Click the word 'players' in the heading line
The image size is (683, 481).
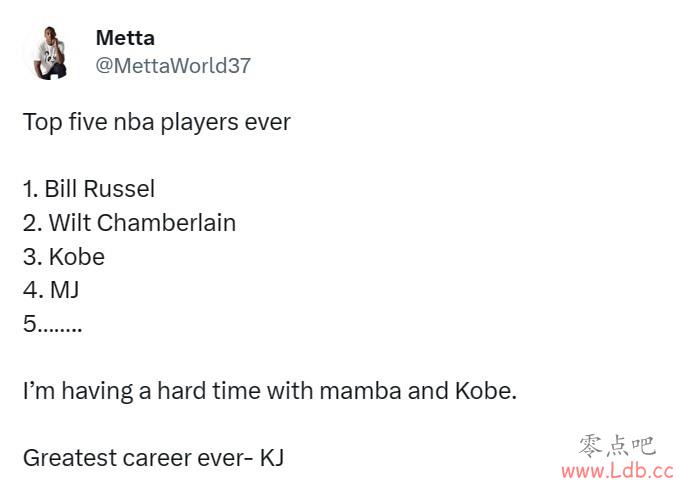point(199,122)
